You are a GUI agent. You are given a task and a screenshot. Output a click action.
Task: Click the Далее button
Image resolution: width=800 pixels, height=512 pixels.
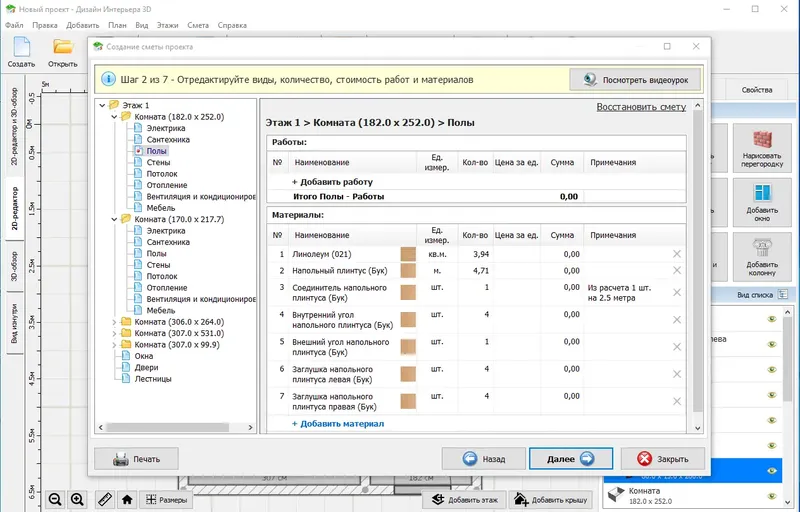click(571, 459)
